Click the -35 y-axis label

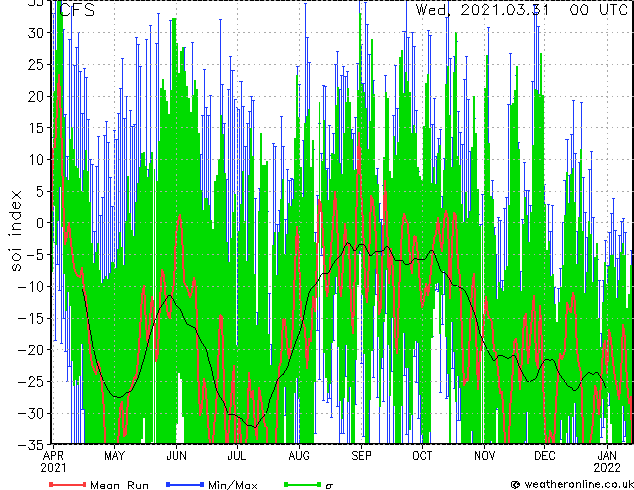30,445
